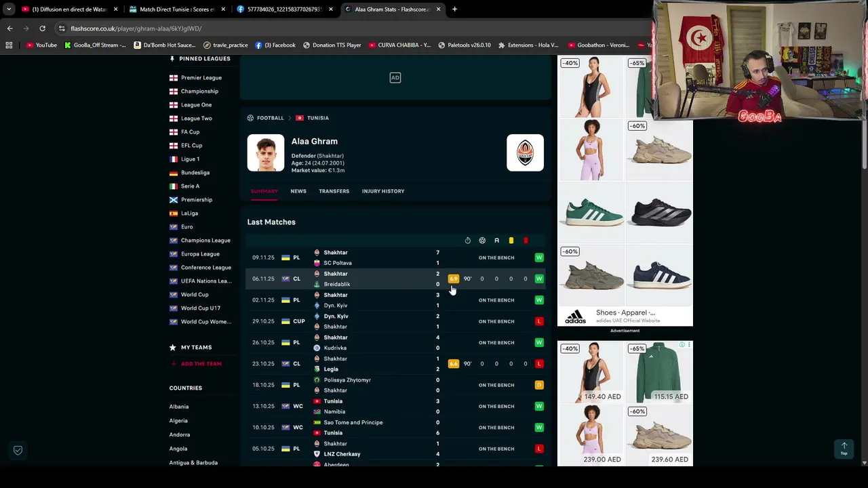Open the LNZ Cherkasy match row
This screenshot has width=868, height=488.
tap(396, 449)
